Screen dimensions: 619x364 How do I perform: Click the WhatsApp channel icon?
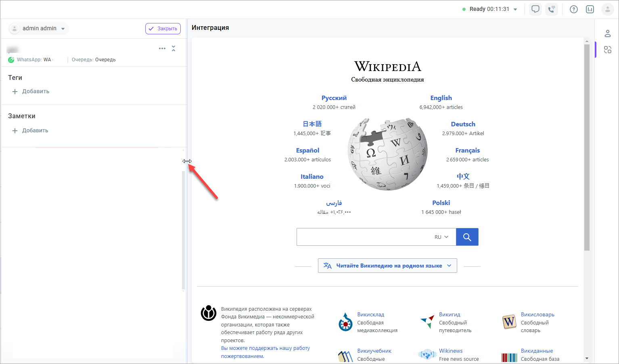point(11,60)
